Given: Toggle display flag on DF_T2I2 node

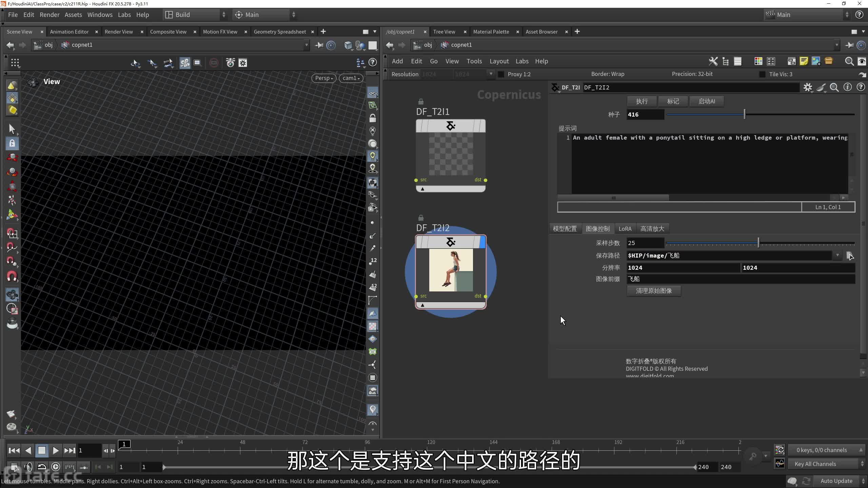Looking at the screenshot, I should click(482, 242).
